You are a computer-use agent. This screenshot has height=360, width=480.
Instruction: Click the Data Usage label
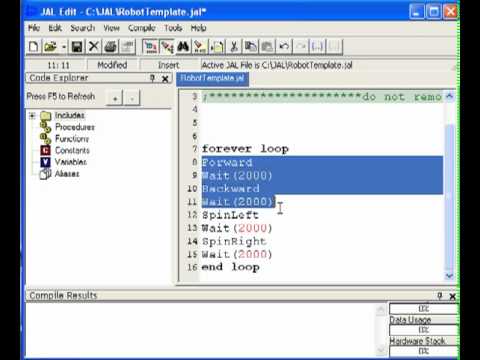(410, 320)
